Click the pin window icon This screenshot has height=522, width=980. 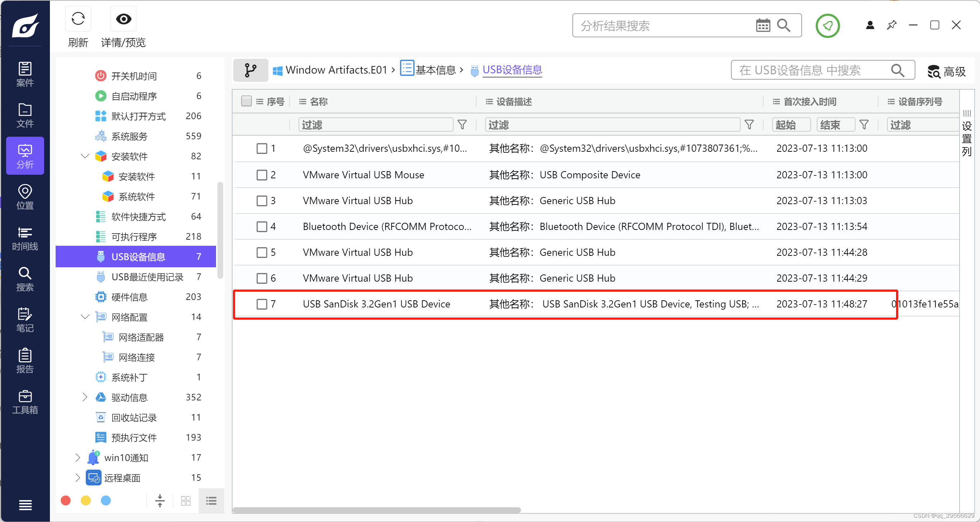pyautogui.click(x=891, y=25)
